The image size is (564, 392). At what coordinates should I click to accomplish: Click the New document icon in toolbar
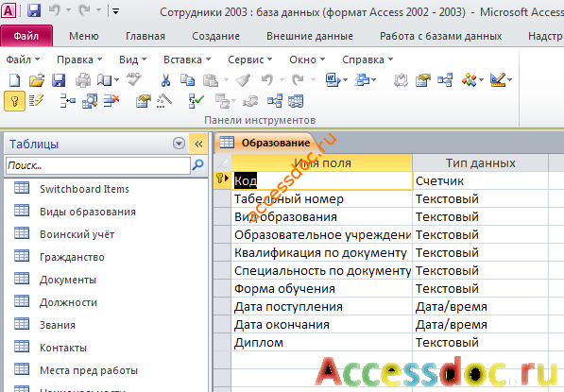(x=14, y=80)
